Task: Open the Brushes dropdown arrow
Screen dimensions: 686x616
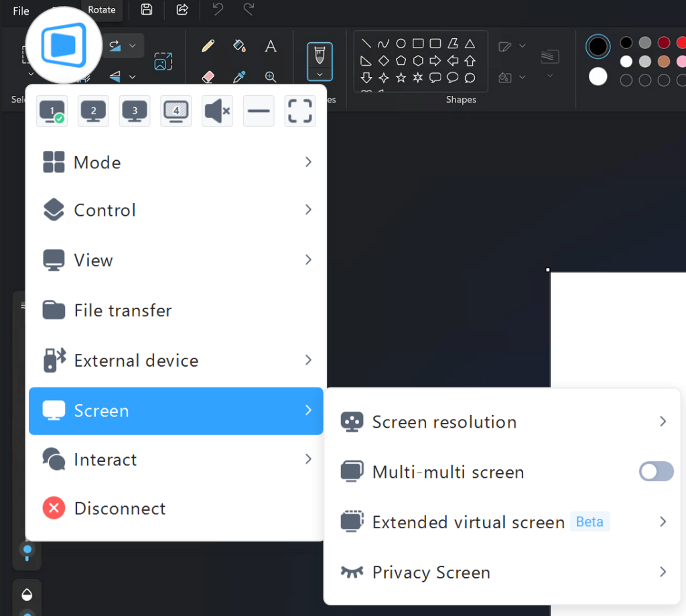Action: 320,74
